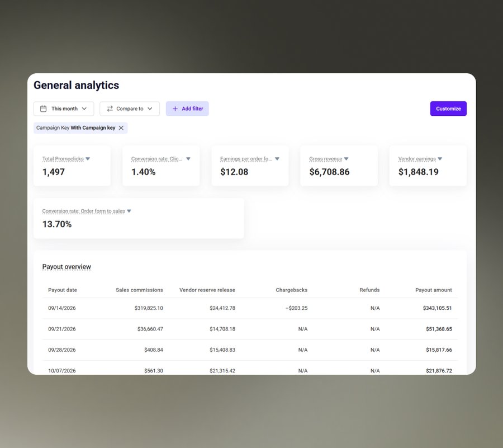Click the Refunds column header
This screenshot has width=503, height=448.
point(369,290)
